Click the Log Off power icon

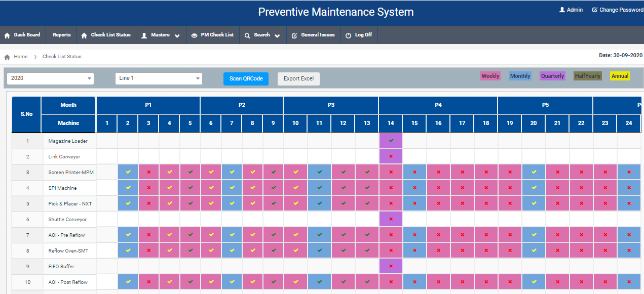[348, 35]
